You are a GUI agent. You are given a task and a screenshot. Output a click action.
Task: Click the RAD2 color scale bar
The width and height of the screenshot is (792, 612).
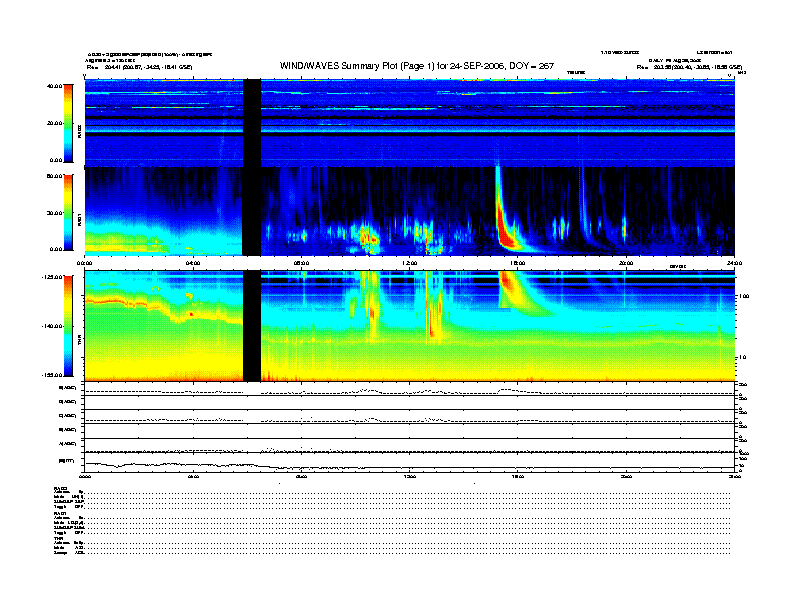(x=68, y=123)
